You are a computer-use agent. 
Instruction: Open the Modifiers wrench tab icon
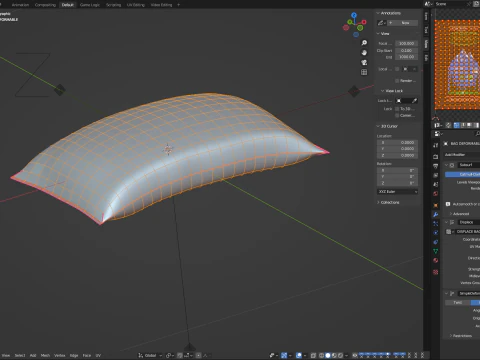pyautogui.click(x=436, y=214)
